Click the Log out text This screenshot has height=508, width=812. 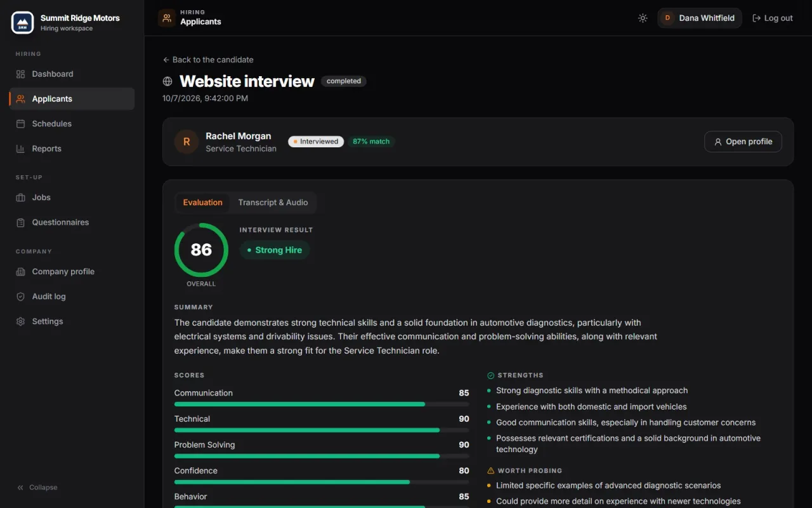[x=778, y=18]
